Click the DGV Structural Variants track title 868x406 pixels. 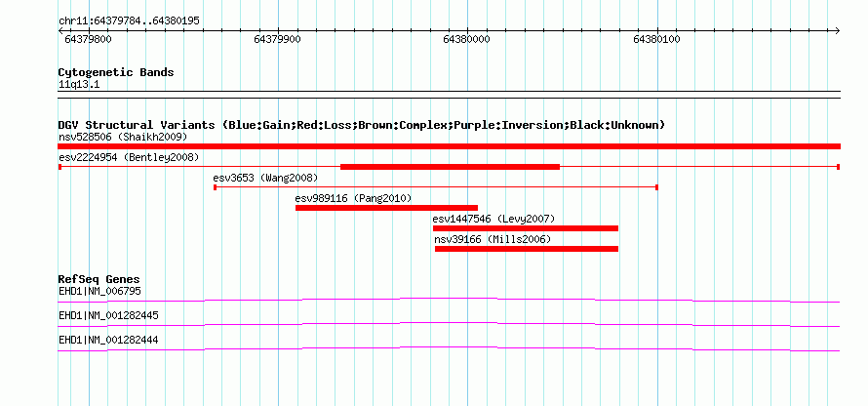[362, 125]
